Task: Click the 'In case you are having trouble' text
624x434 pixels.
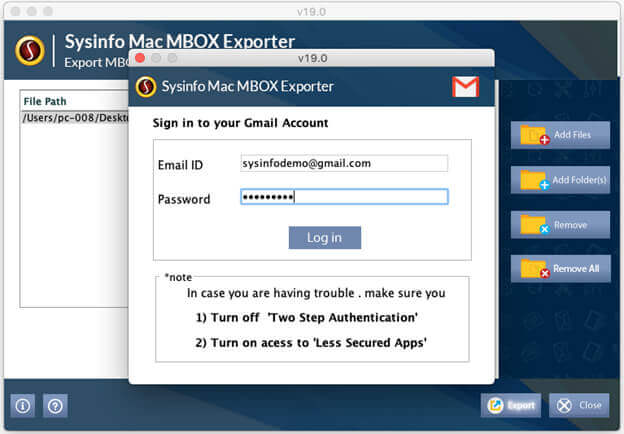Action: 316,293
